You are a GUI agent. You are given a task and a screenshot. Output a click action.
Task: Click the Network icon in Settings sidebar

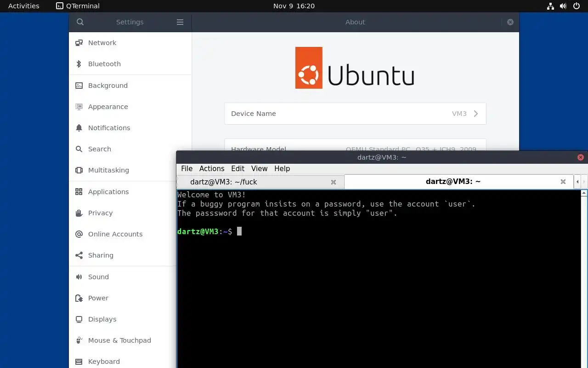(79, 43)
